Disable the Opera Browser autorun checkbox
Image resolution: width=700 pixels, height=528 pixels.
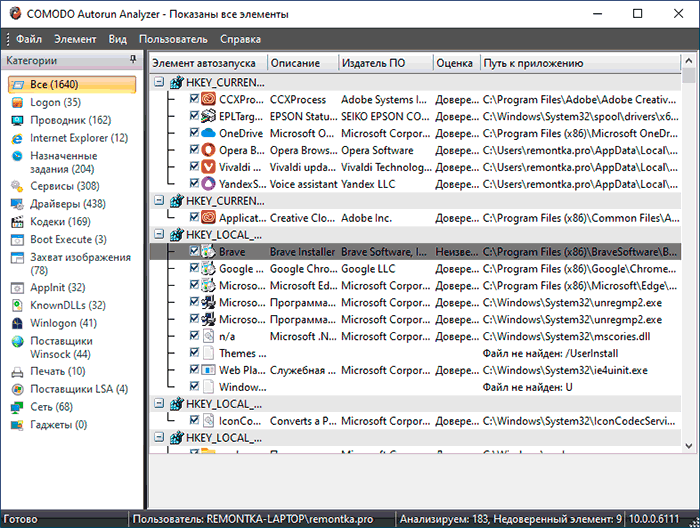point(194,150)
